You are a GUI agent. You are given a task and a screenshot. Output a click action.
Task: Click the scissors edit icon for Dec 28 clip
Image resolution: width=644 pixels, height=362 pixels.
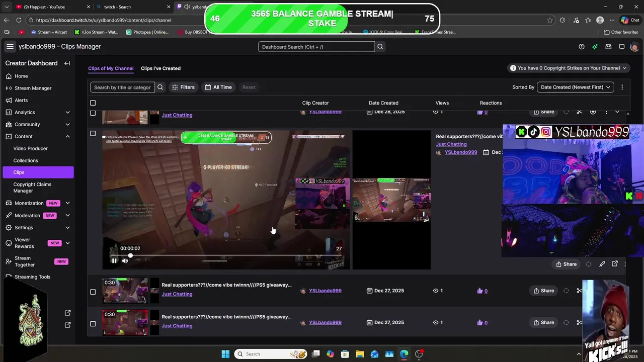pos(579,112)
